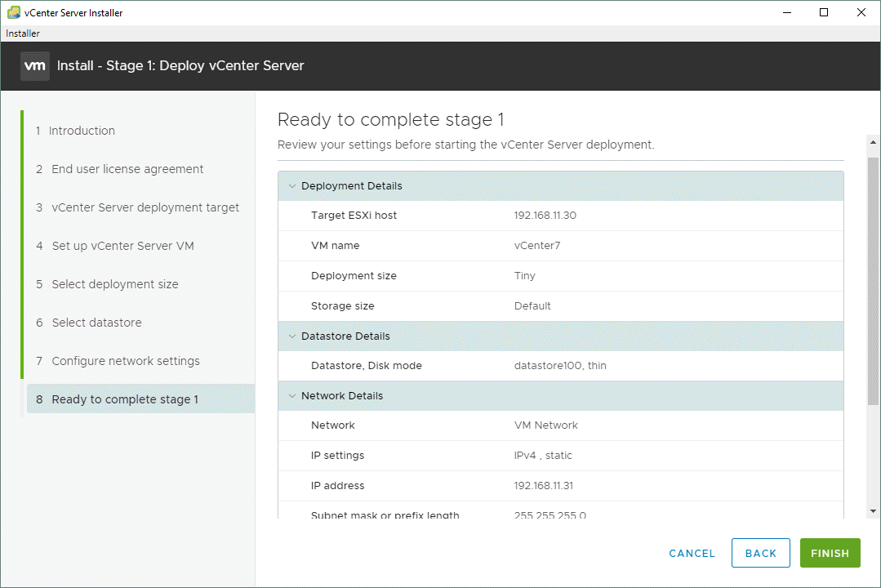881x588 pixels.
Task: Go to step 1 Introduction
Action: pyautogui.click(x=82, y=131)
